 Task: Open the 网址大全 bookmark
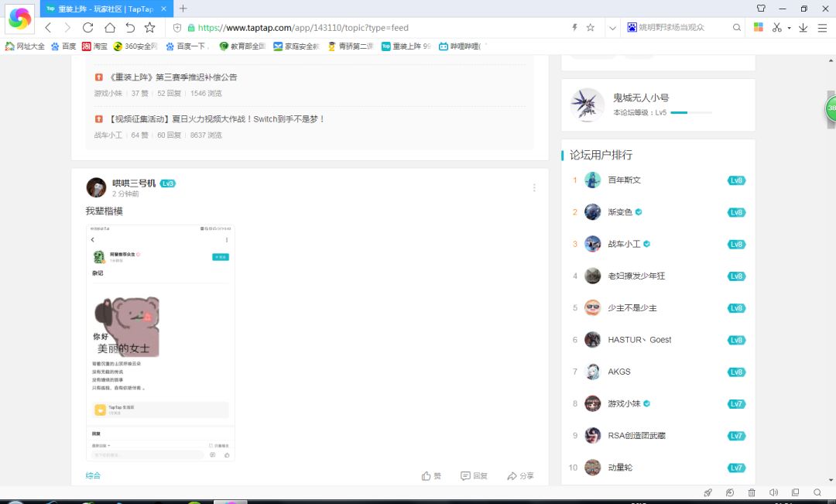point(25,46)
